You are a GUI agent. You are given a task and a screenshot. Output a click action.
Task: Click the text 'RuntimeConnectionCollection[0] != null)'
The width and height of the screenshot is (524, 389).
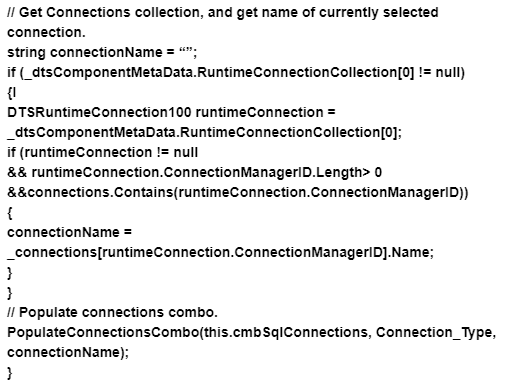tap(331, 72)
